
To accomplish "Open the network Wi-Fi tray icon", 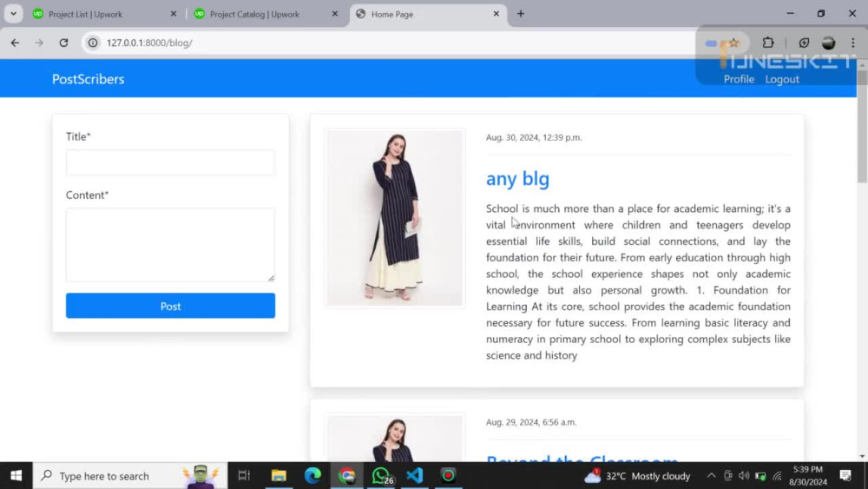I will (777, 476).
